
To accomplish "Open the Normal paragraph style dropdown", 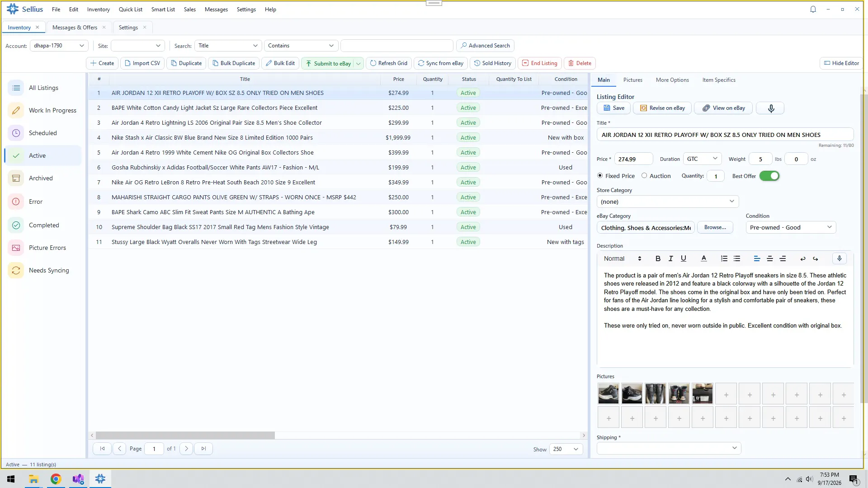I will (x=623, y=259).
